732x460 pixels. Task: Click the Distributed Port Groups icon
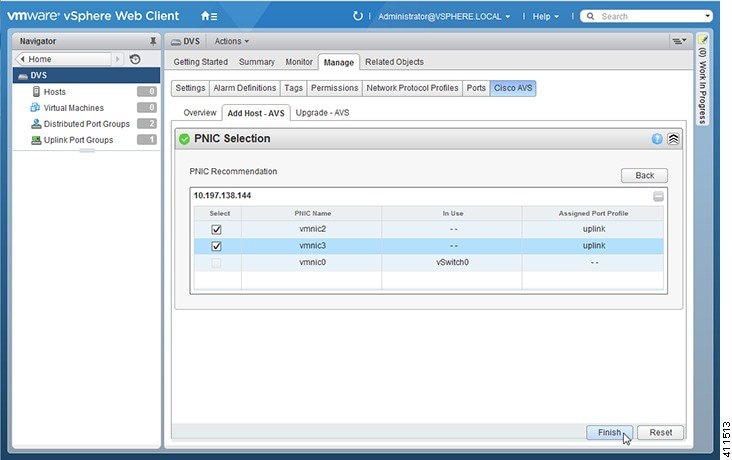pos(36,124)
